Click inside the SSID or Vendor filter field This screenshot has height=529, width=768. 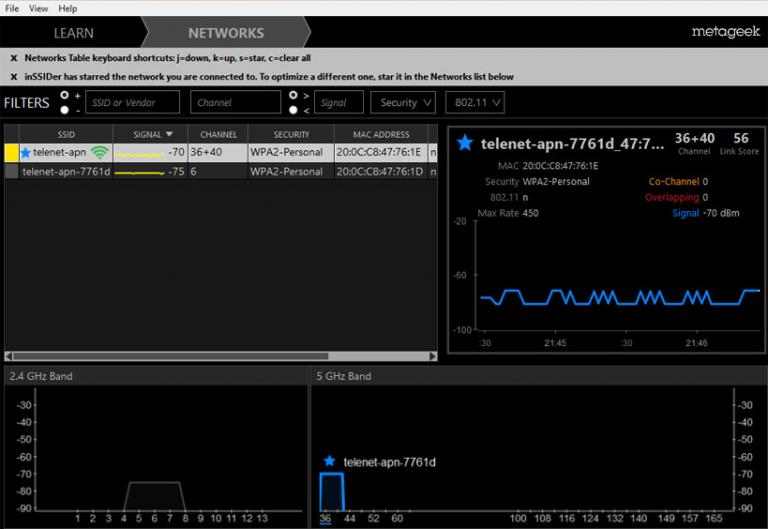tap(133, 102)
